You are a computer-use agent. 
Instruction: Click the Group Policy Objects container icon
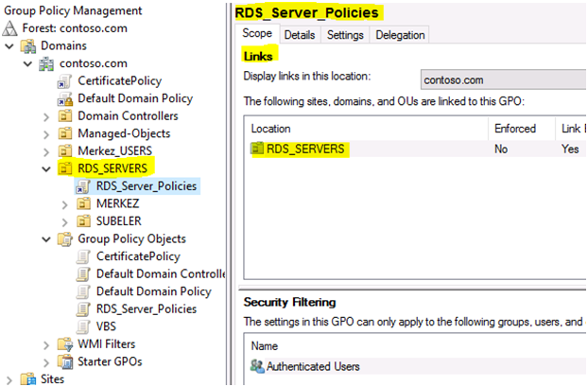[65, 239]
